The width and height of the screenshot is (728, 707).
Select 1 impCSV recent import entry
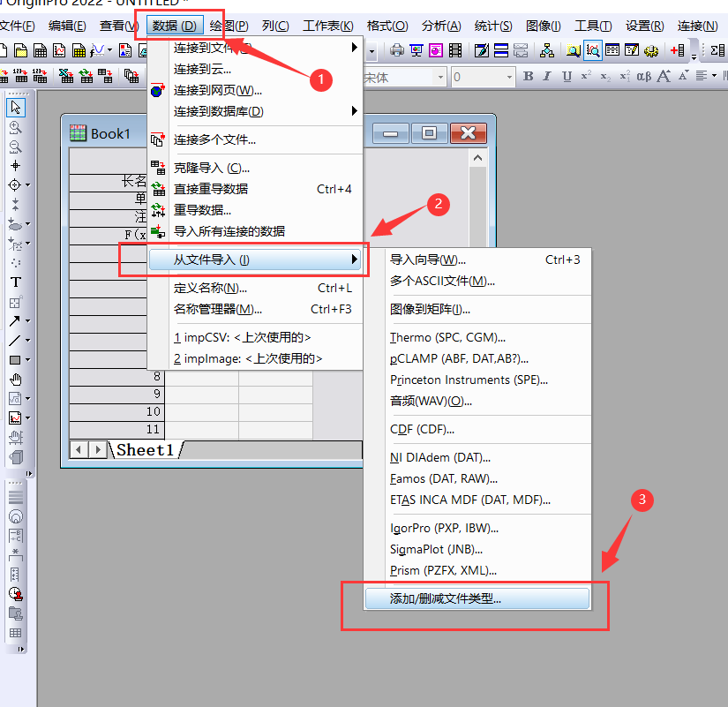point(255,337)
